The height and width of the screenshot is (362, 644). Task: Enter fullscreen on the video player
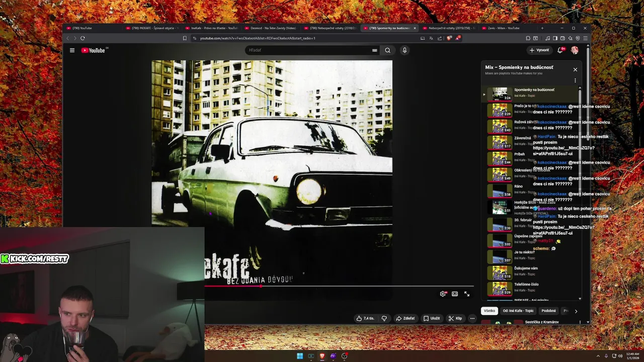pyautogui.click(x=467, y=294)
